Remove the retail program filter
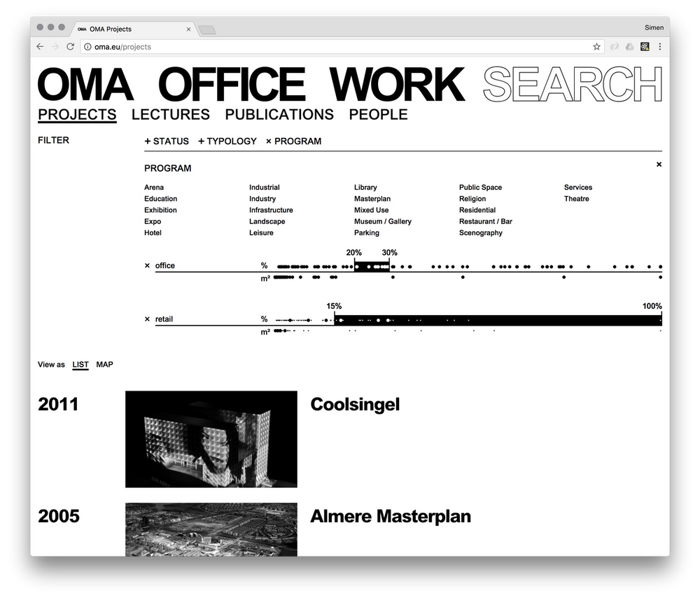 coord(147,319)
